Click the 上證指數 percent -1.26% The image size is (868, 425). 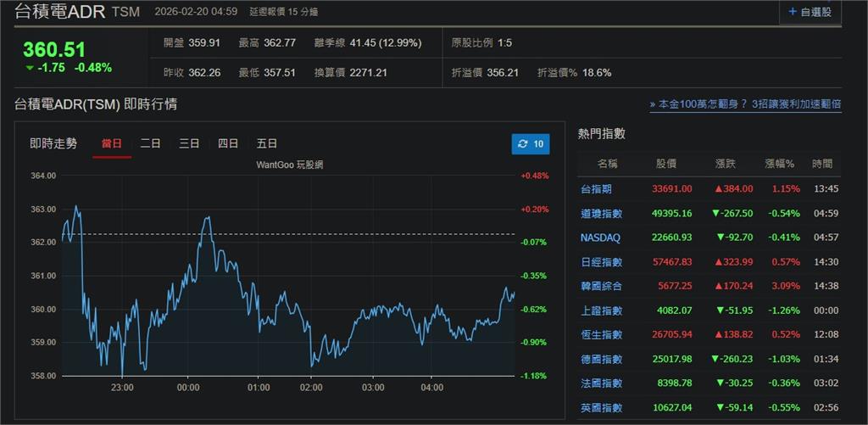point(783,310)
